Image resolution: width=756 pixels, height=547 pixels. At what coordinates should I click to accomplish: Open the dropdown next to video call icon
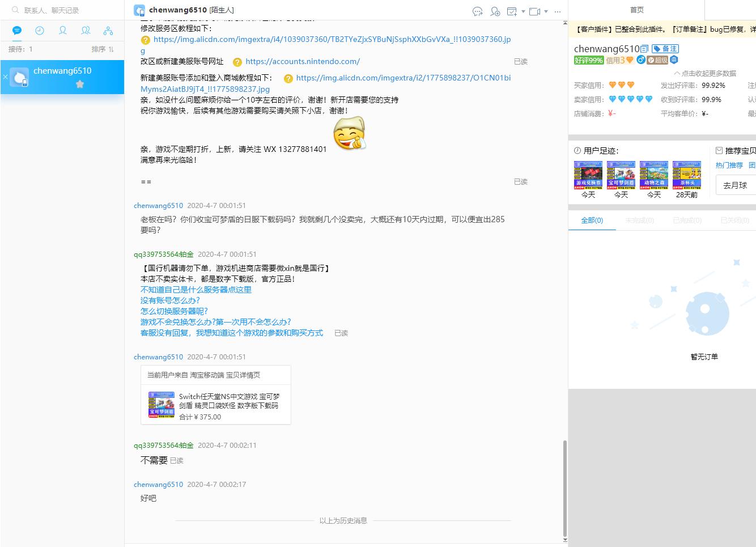point(546,12)
